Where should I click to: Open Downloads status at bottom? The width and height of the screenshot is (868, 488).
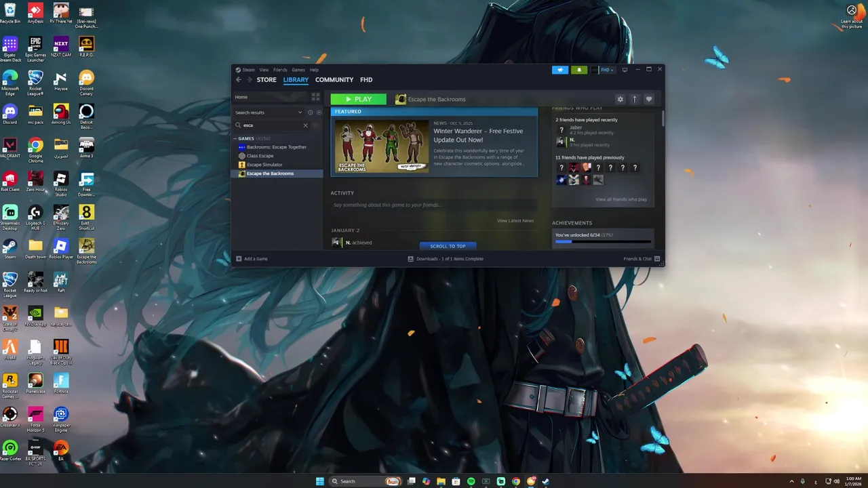[x=446, y=259]
